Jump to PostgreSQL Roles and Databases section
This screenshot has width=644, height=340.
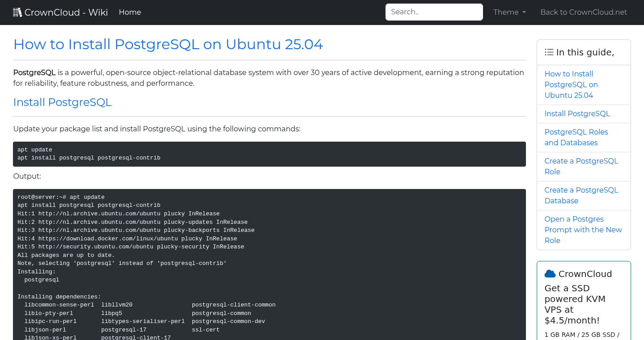(x=576, y=137)
